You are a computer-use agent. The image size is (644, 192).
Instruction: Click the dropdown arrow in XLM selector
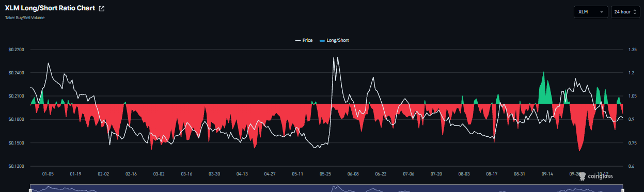602,12
